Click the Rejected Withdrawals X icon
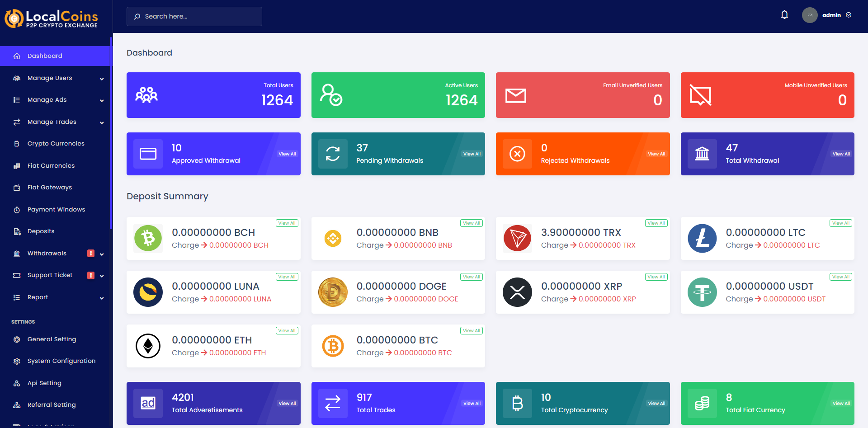This screenshot has height=428, width=868. (x=517, y=154)
